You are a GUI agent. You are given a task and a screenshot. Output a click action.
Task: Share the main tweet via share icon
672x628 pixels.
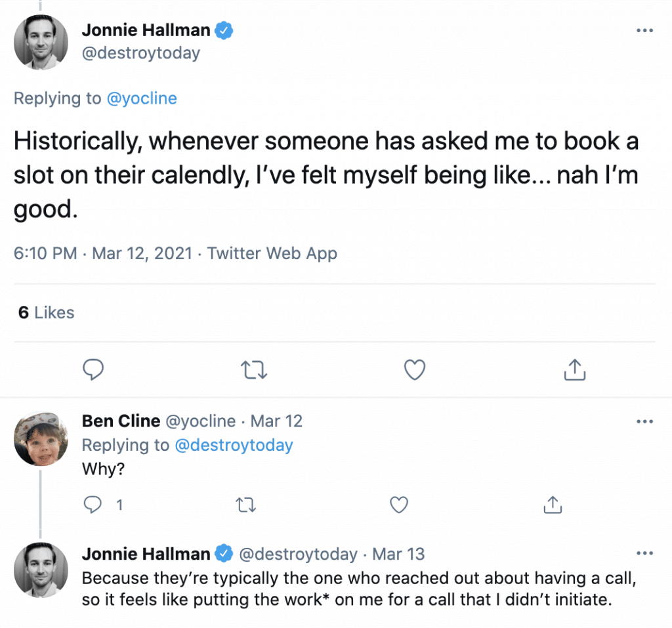(x=574, y=370)
